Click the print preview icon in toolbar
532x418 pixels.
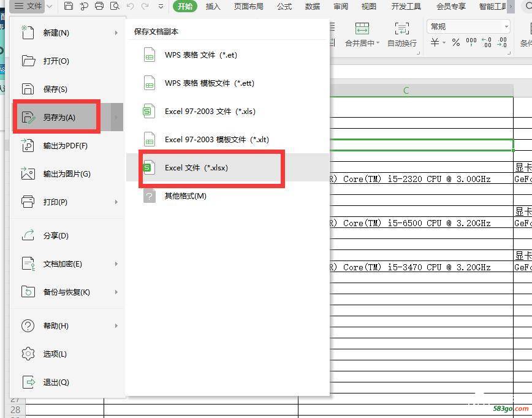point(115,6)
